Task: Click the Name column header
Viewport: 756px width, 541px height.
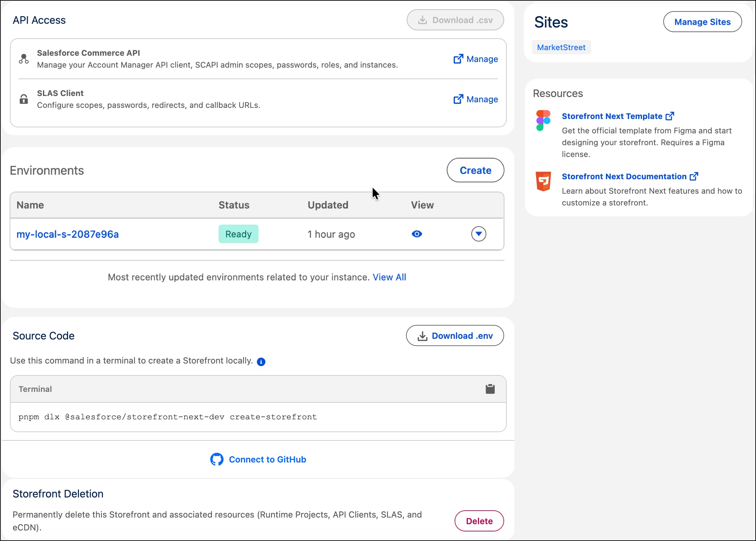Action: click(30, 205)
